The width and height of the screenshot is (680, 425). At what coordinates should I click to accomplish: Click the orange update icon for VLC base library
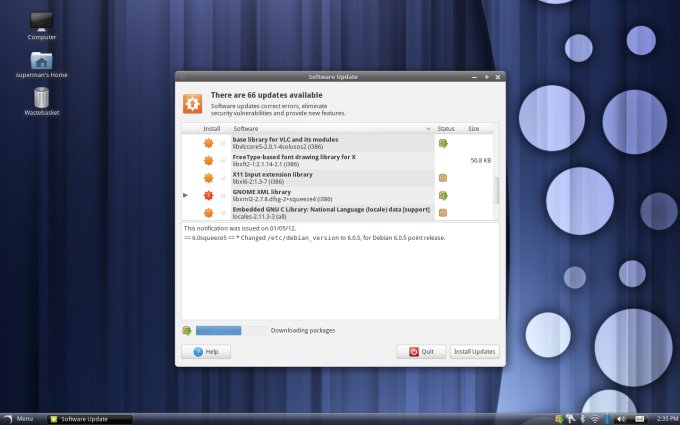209,143
